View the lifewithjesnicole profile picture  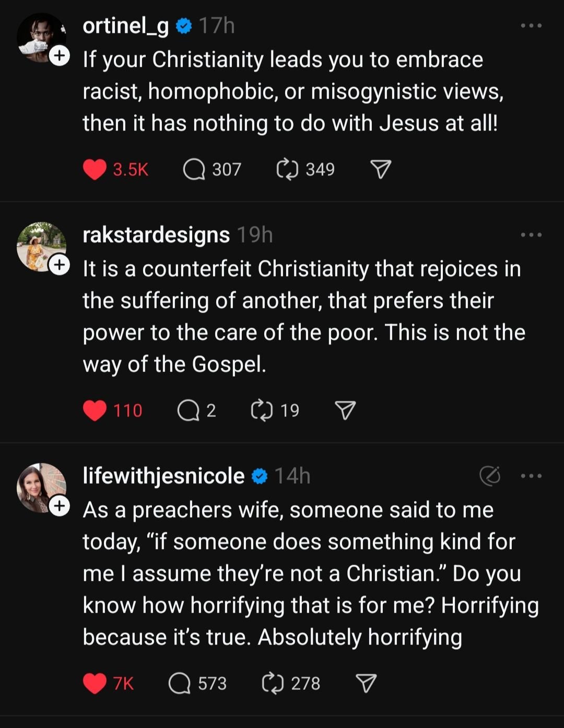click(41, 488)
